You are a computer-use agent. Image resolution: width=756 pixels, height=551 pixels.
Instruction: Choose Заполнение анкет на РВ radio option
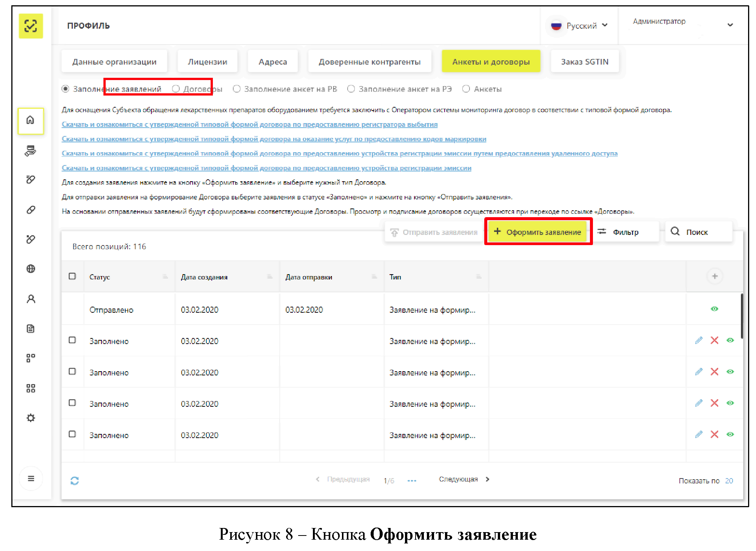pos(237,89)
